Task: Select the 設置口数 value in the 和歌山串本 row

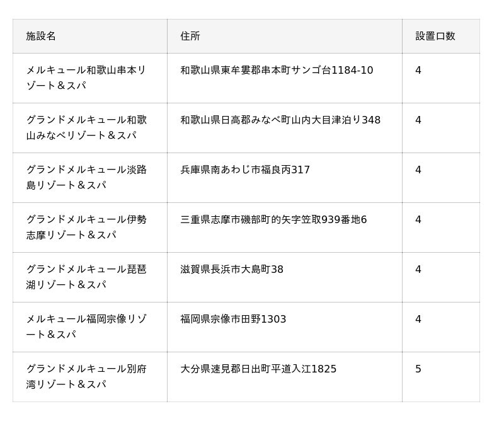Action: [418, 71]
